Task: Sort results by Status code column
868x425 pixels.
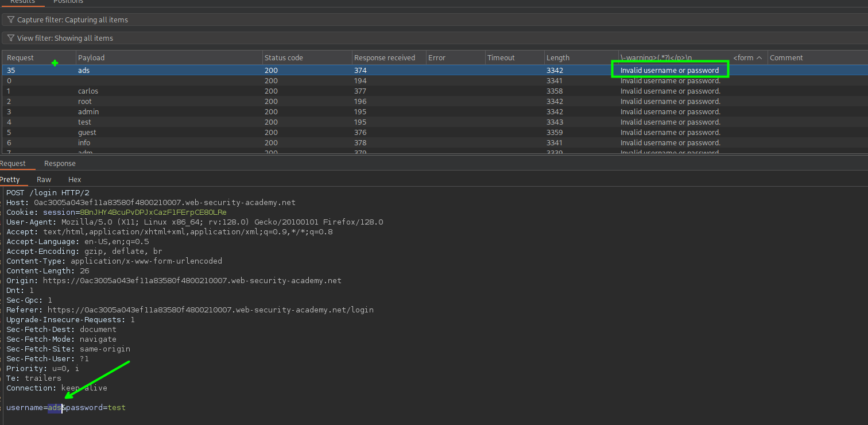Action: click(x=283, y=58)
